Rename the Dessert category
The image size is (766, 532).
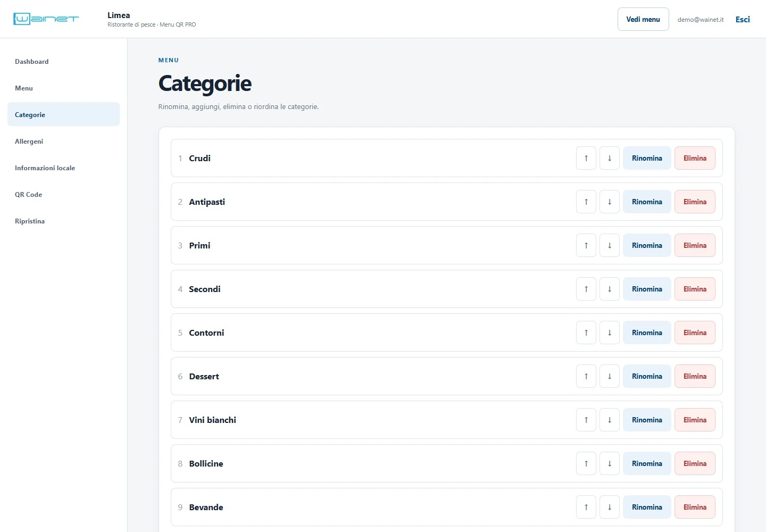[647, 376]
